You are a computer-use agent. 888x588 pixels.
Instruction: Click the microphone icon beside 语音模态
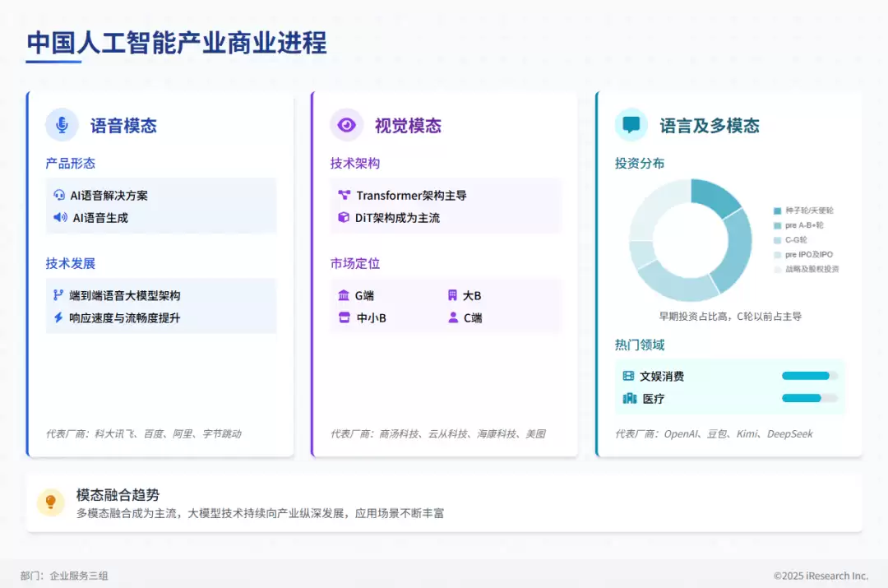pyautogui.click(x=62, y=125)
